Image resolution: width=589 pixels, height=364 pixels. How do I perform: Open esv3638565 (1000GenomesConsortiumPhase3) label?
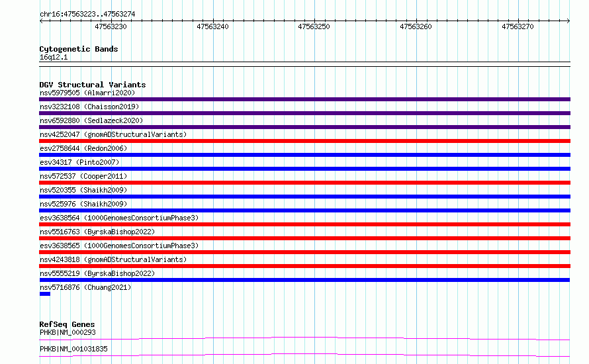(x=119, y=246)
